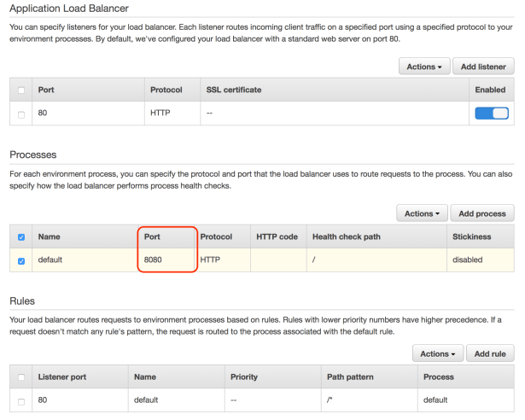Select all rules via header checkbox
525x420 pixels.
20,376
